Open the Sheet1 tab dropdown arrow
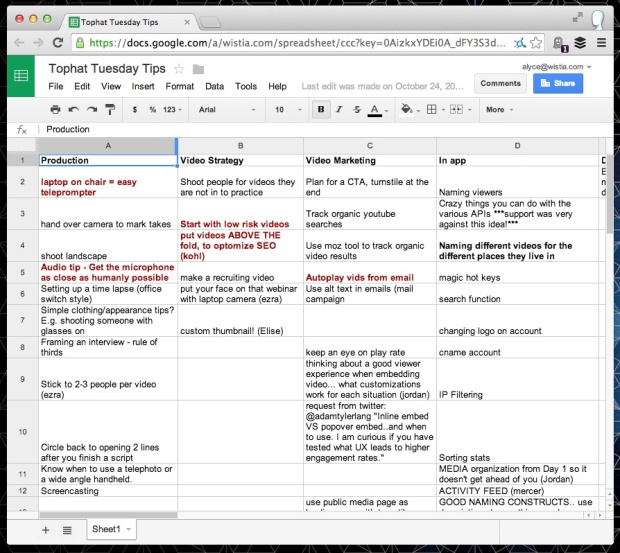The width and height of the screenshot is (620, 553). pos(129,529)
